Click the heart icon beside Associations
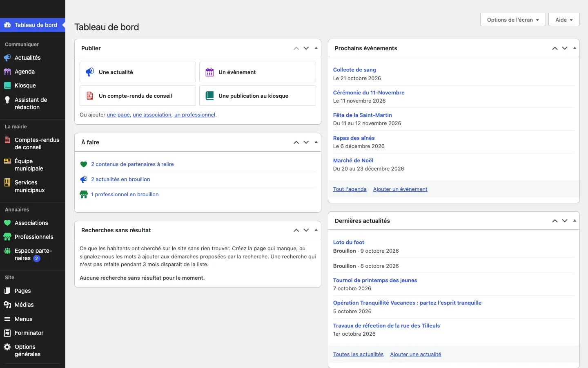This screenshot has height=368, width=588. point(7,223)
